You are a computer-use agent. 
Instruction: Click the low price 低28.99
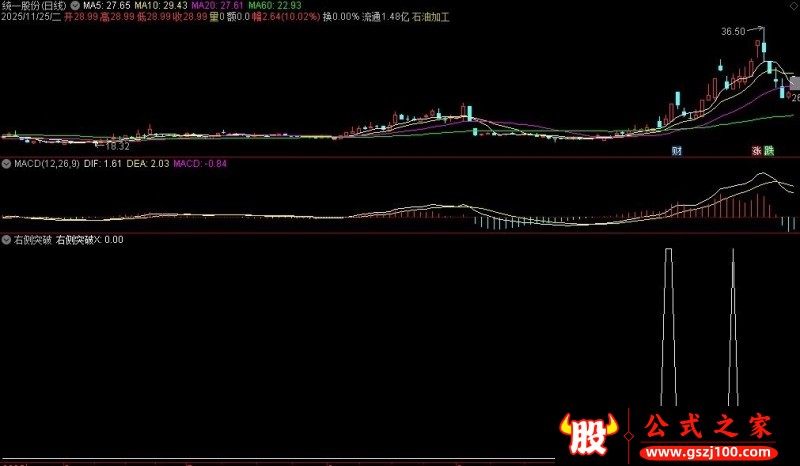point(154,17)
